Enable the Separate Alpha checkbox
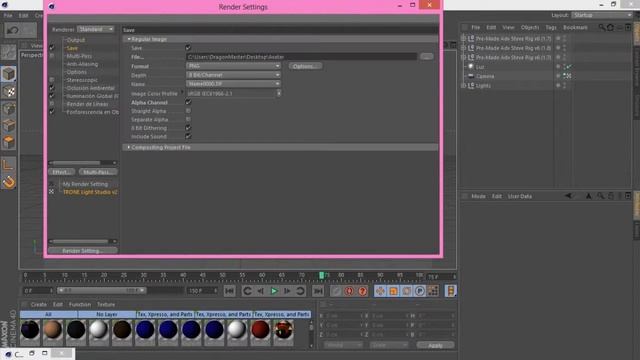The image size is (640, 360). (x=188, y=119)
